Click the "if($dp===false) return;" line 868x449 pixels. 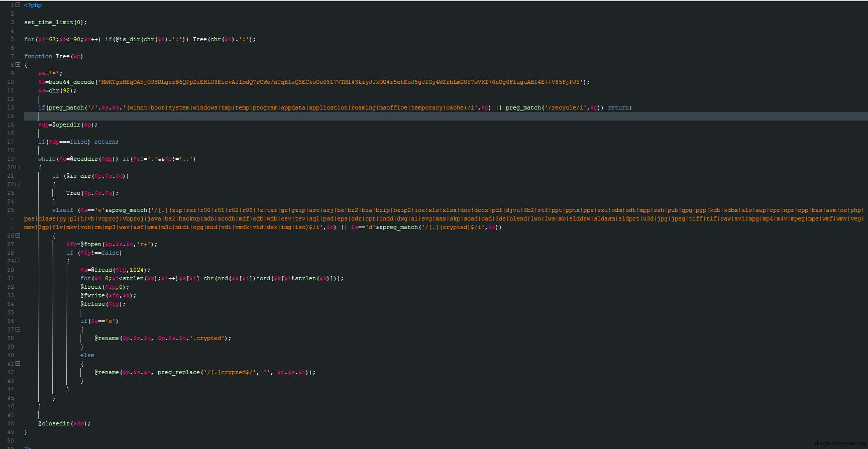coord(78,142)
